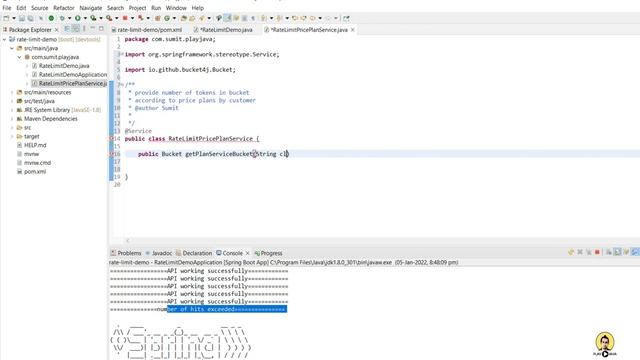The image size is (640, 360).
Task: Open the Refactor menu
Action: [64, 8]
